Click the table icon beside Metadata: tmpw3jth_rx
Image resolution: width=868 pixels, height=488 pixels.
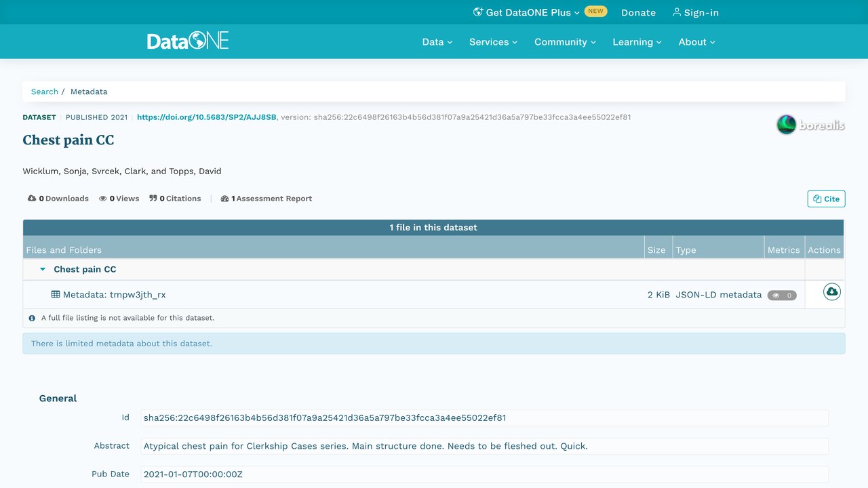56,295
